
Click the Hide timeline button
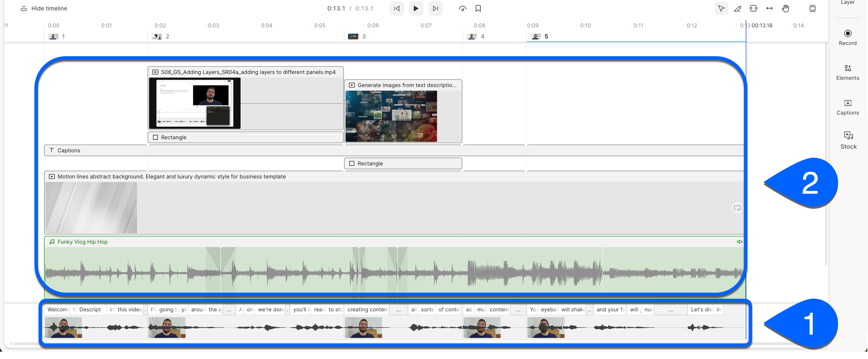[x=44, y=8]
